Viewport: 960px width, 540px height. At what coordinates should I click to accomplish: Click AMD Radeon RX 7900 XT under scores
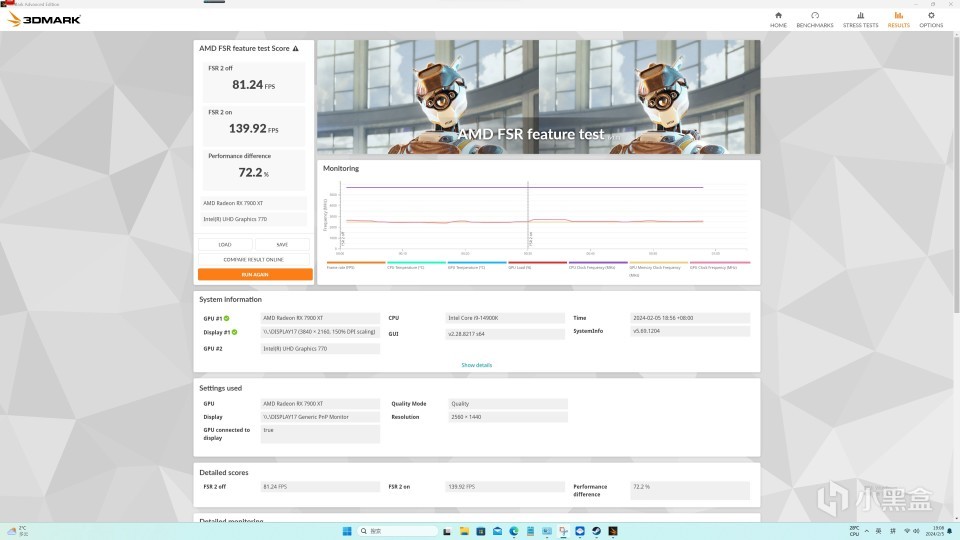[253, 203]
